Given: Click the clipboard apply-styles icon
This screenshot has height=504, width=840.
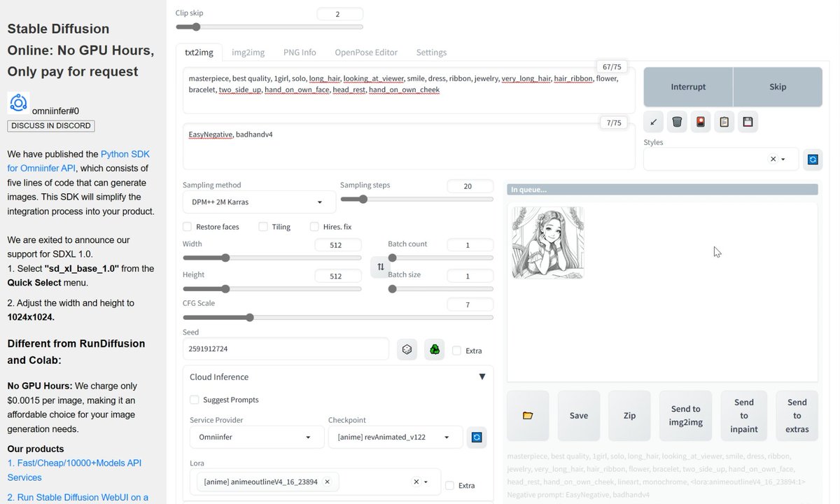Looking at the screenshot, I should click(x=724, y=122).
